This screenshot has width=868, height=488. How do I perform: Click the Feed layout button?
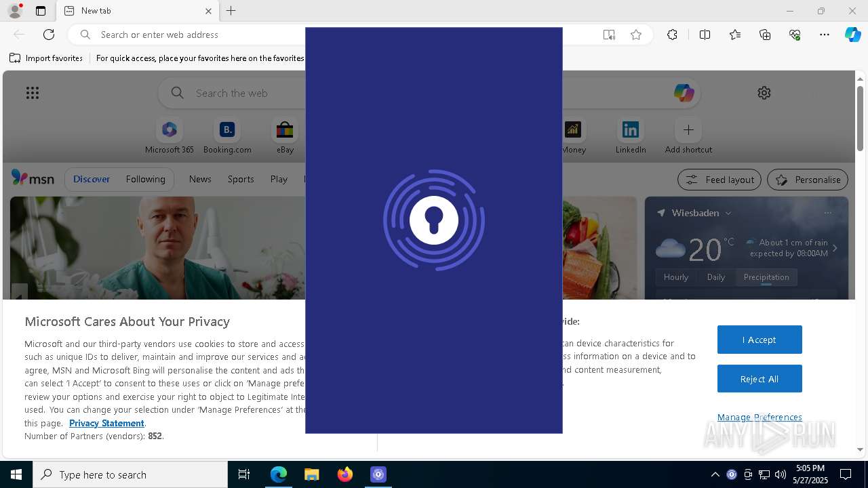pos(719,180)
